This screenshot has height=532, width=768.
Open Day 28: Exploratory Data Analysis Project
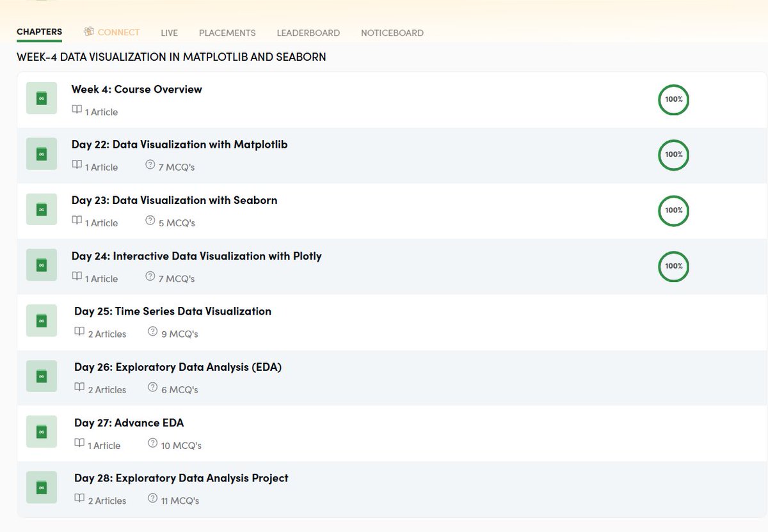click(181, 479)
